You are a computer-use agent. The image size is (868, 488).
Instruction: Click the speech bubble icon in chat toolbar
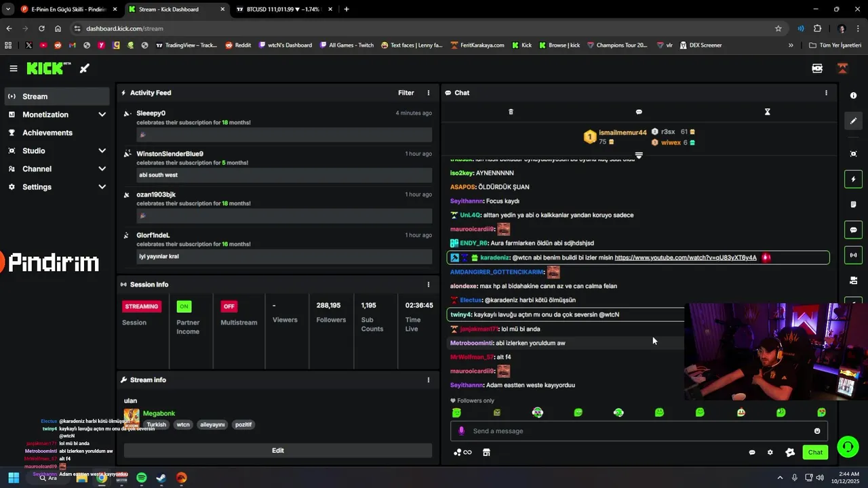639,112
